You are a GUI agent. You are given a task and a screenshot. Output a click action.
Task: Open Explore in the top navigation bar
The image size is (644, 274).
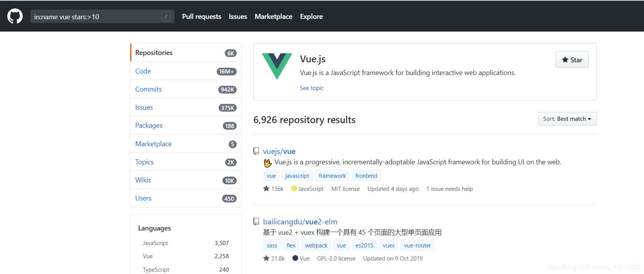(311, 17)
